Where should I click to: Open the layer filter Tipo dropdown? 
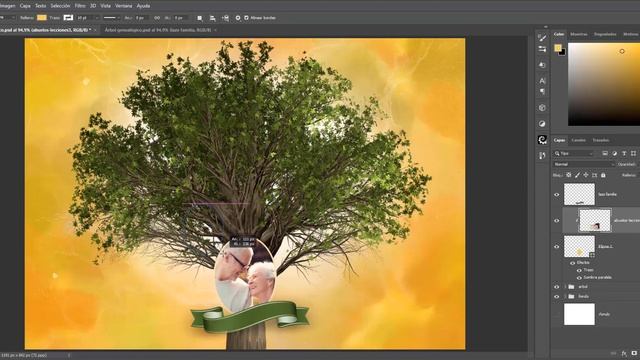pos(573,153)
